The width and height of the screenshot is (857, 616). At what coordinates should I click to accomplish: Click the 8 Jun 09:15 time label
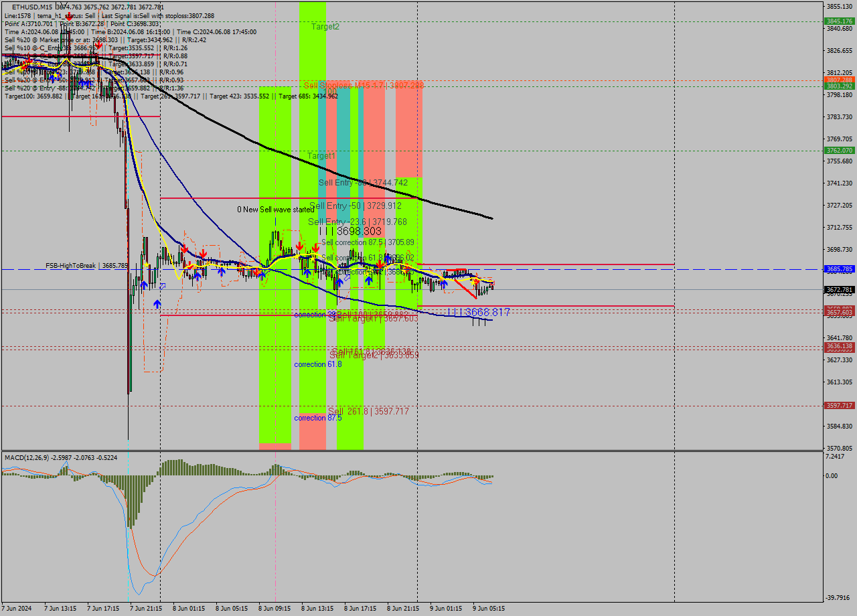tap(274, 609)
